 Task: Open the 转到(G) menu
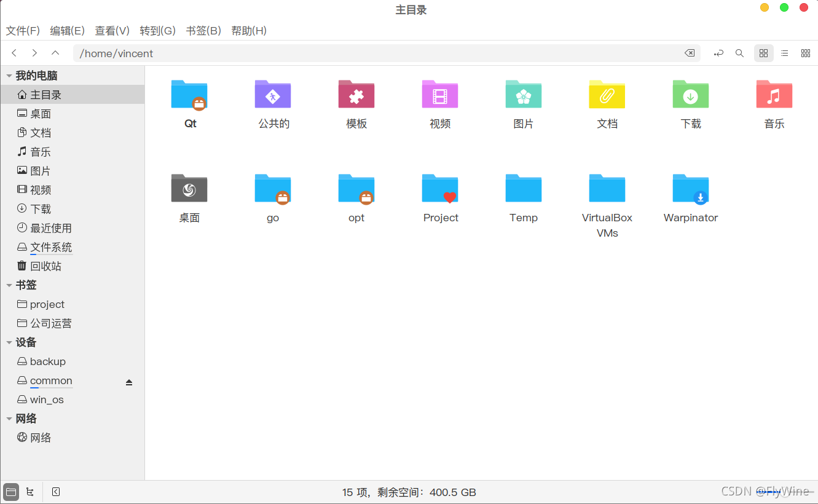tap(157, 31)
